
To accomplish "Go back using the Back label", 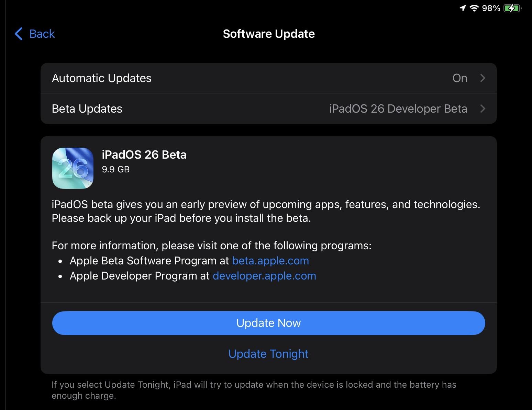I will (42, 34).
